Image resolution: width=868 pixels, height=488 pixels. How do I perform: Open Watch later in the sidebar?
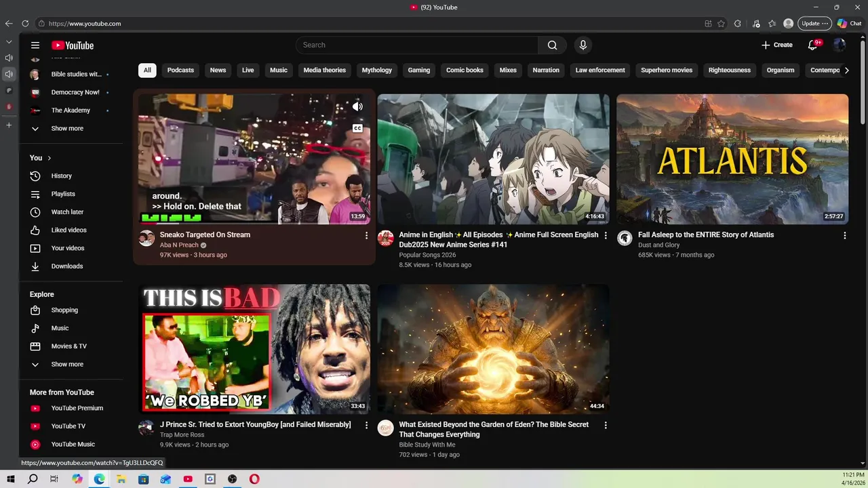click(71, 212)
